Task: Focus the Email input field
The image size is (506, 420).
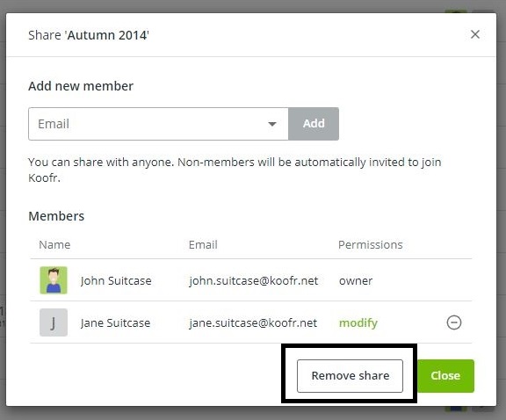Action: click(158, 124)
